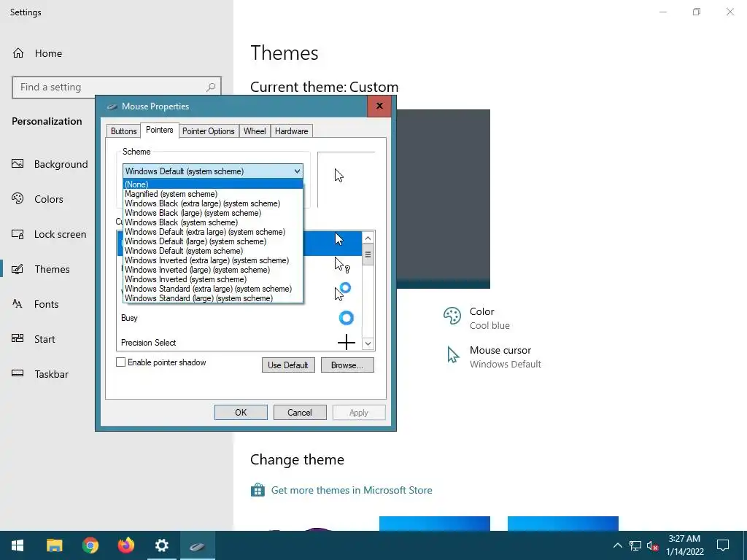Choose Windows Inverted (extra large) scheme
This screenshot has width=747, height=560.
pyautogui.click(x=213, y=260)
